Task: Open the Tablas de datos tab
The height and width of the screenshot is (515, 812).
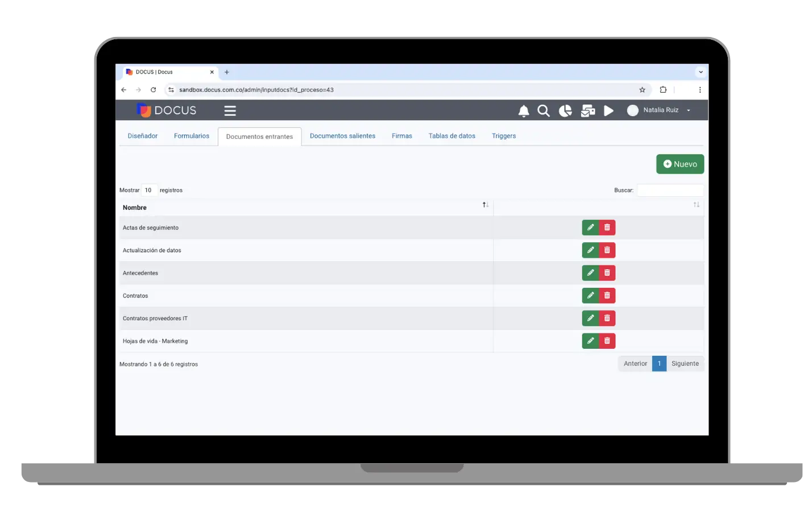Action: [x=451, y=136]
